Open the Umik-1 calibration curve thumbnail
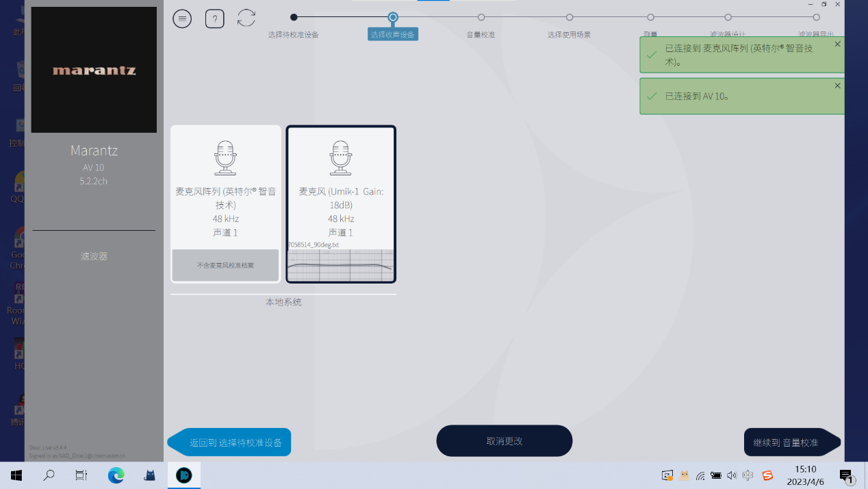This screenshot has width=868, height=489. tap(341, 265)
